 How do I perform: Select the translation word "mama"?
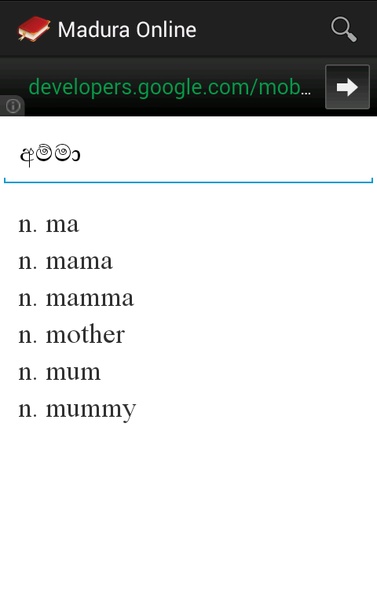pyautogui.click(x=79, y=261)
